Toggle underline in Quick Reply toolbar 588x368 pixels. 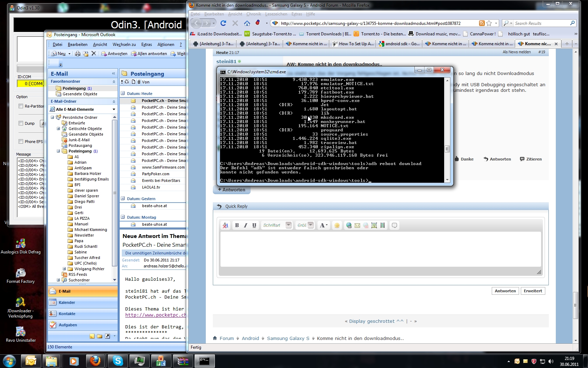click(254, 225)
